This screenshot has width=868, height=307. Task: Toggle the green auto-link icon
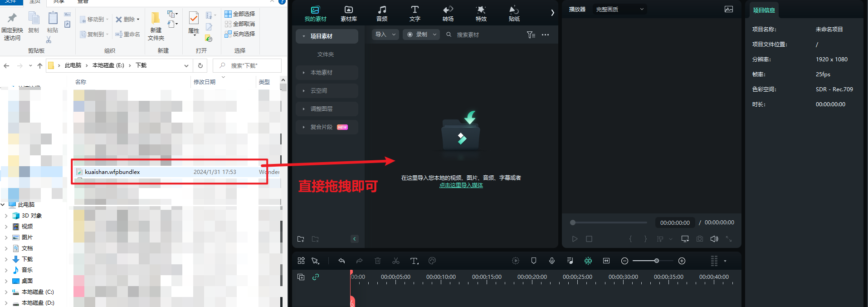[316, 277]
